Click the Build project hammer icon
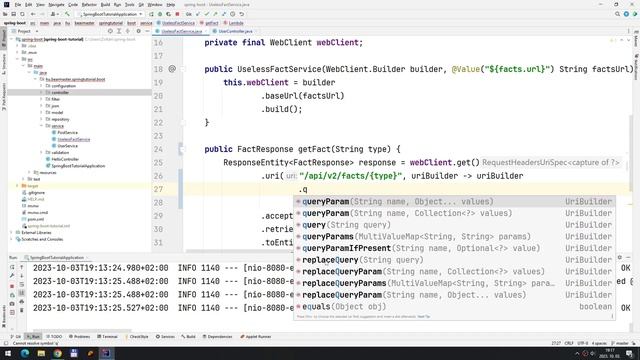Screen dimensions: 640x360 click(67, 14)
